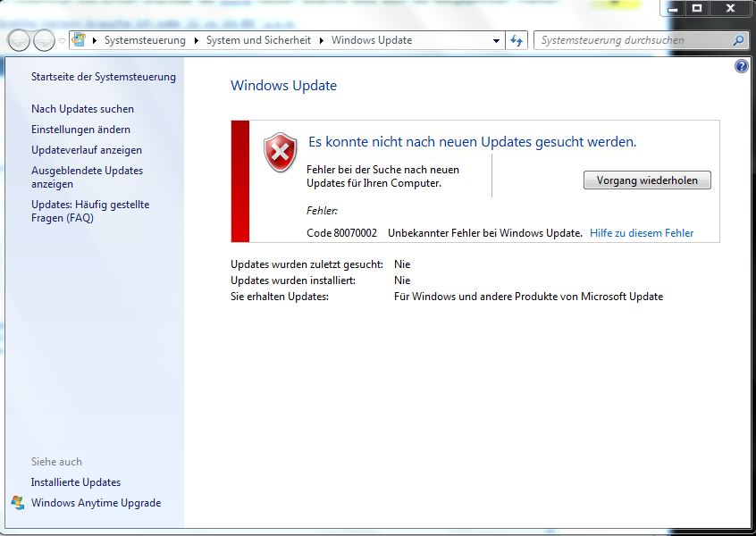The image size is (756, 536).
Task: Open help via the blue question mark
Action: [x=742, y=66]
